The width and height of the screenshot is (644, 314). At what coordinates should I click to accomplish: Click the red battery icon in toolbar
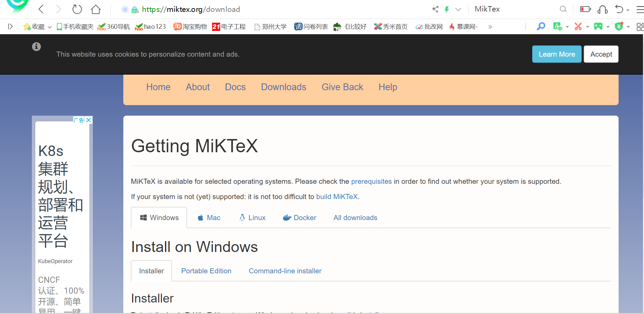[x=585, y=9]
